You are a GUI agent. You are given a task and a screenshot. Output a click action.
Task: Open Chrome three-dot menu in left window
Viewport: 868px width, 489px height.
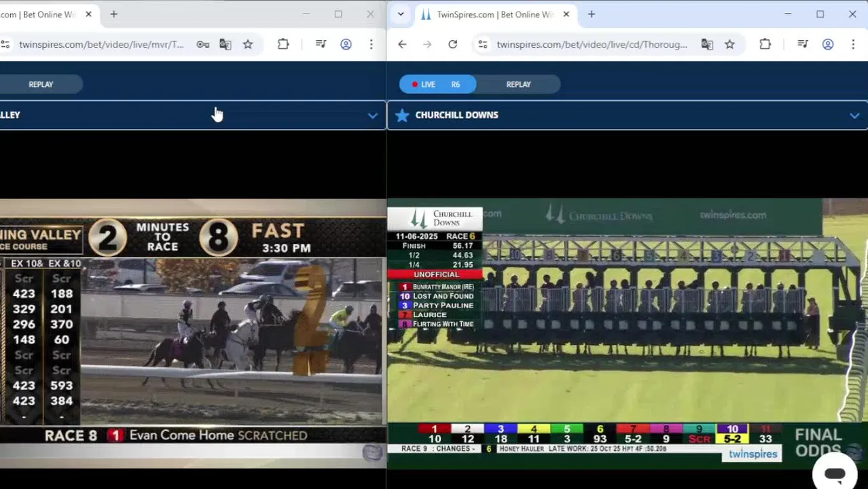[x=371, y=45]
